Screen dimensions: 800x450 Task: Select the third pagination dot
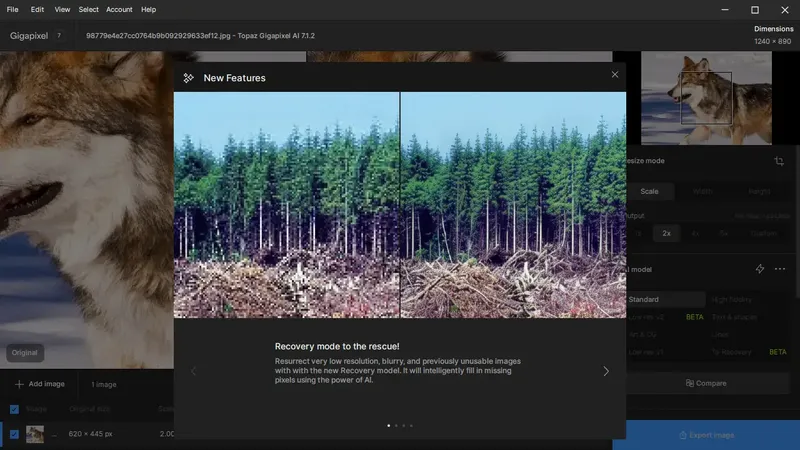tap(404, 426)
